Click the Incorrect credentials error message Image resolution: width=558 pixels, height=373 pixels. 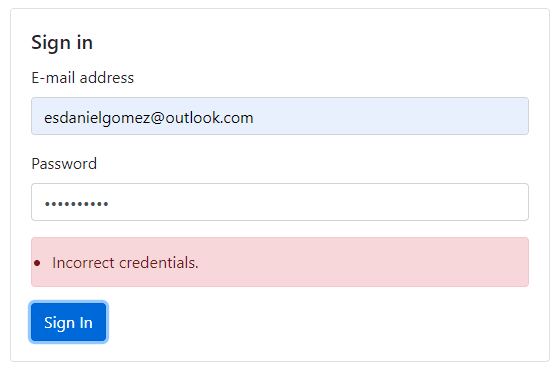click(125, 263)
